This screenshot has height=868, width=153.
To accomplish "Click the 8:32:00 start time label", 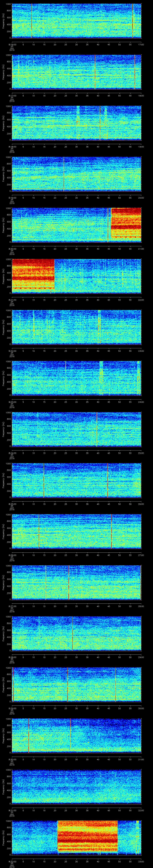I will (12, 861).
